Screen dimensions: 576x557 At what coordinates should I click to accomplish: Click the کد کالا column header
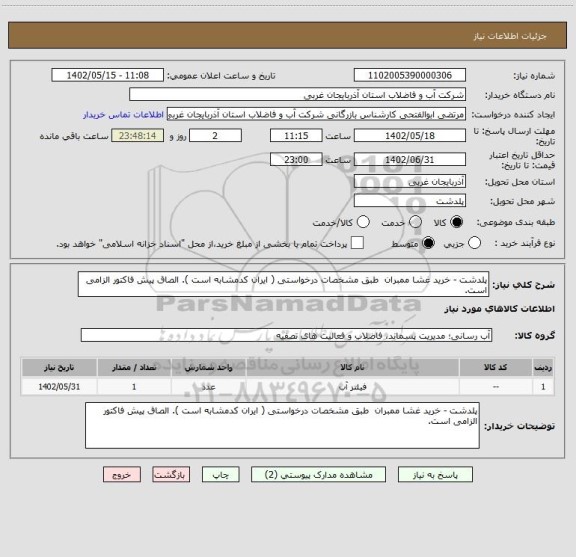point(496,367)
